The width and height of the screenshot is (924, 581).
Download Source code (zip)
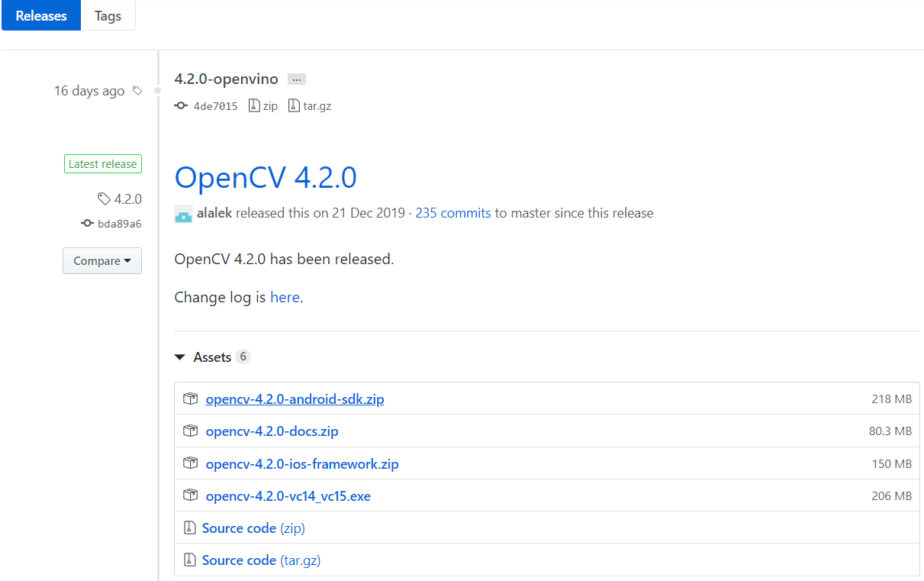click(253, 528)
